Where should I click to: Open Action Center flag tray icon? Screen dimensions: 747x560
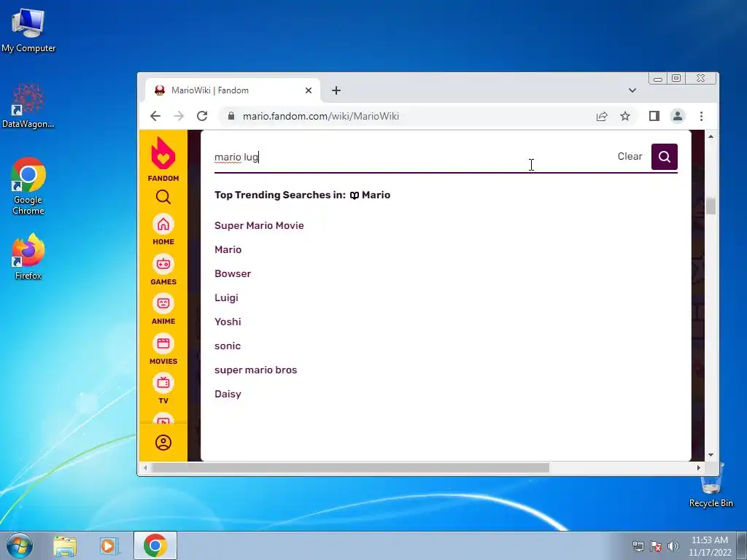pos(656,546)
